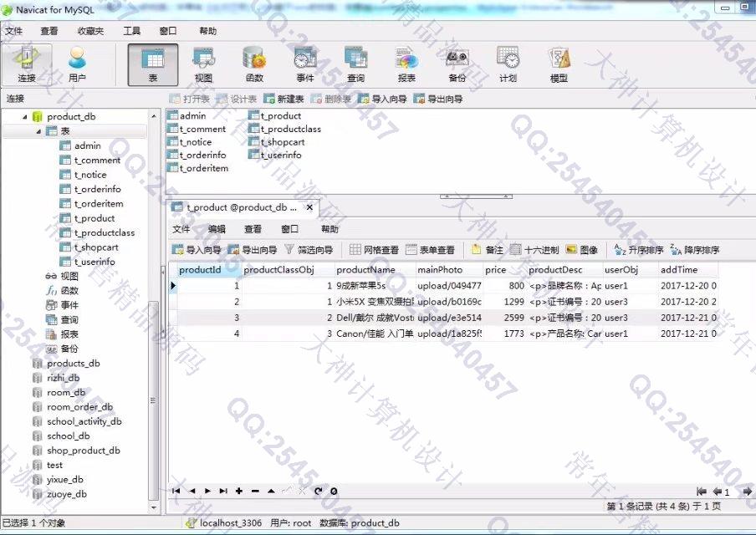
Task: Open 筛选向导 in table viewer toolbar
Action: (309, 250)
